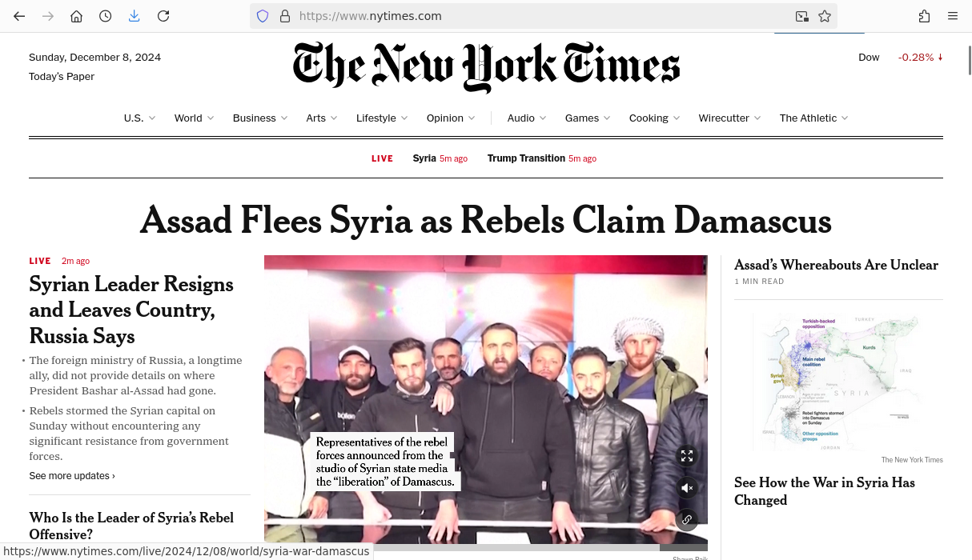972x560 pixels.
Task: Reload the page with the refresh icon
Action: tap(163, 16)
